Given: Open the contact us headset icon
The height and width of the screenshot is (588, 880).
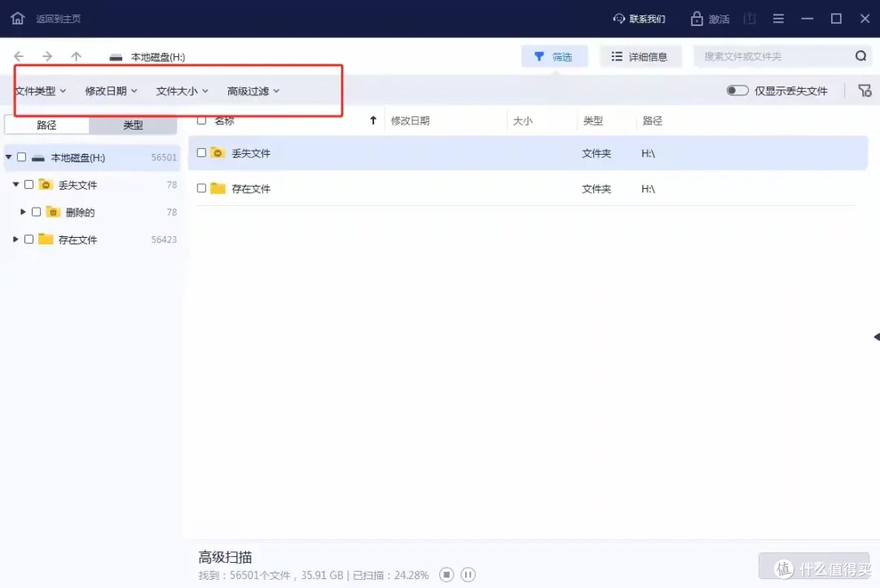Looking at the screenshot, I should [x=618, y=19].
